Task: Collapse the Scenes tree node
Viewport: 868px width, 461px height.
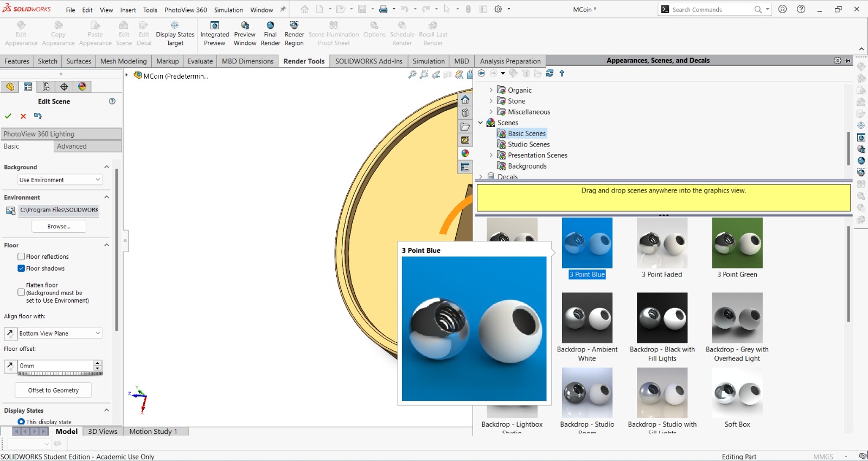Action: point(481,123)
